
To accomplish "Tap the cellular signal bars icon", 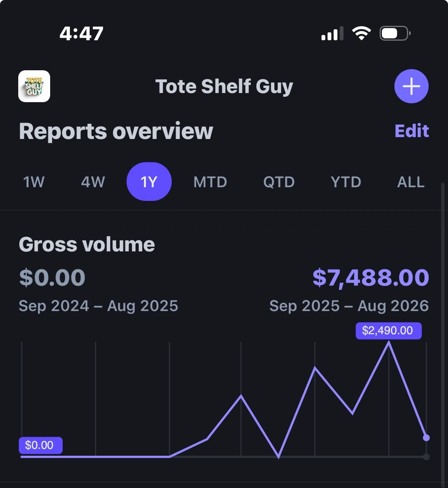I will point(332,33).
